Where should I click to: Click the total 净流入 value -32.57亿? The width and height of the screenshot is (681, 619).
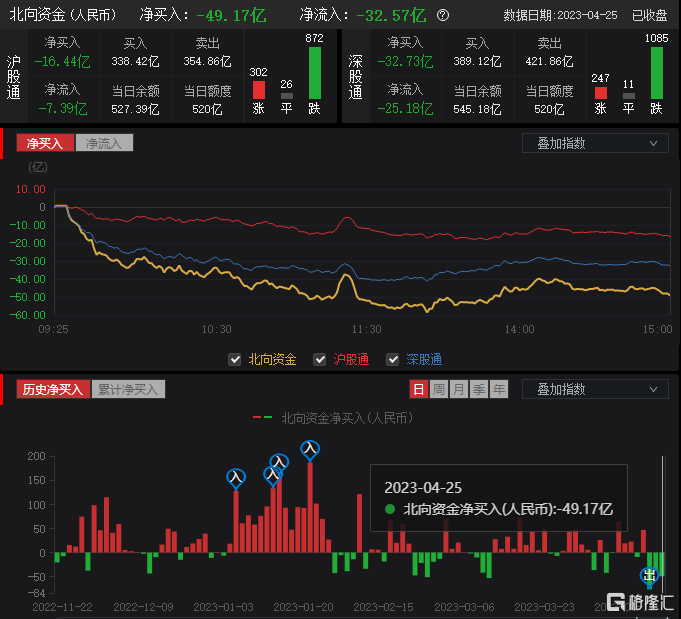(x=391, y=16)
